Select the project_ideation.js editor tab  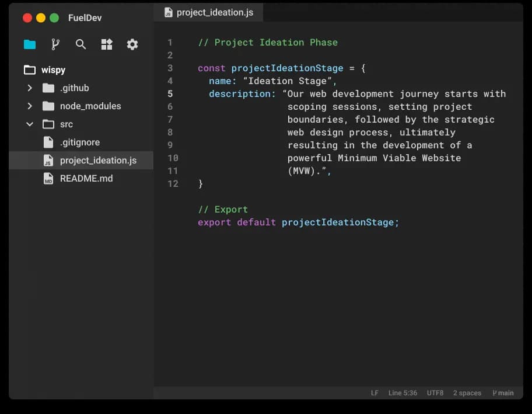point(208,12)
